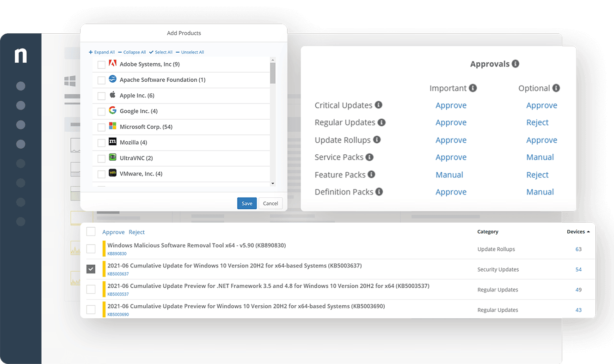Click the Microsoft Corp. logo icon

coord(112,127)
